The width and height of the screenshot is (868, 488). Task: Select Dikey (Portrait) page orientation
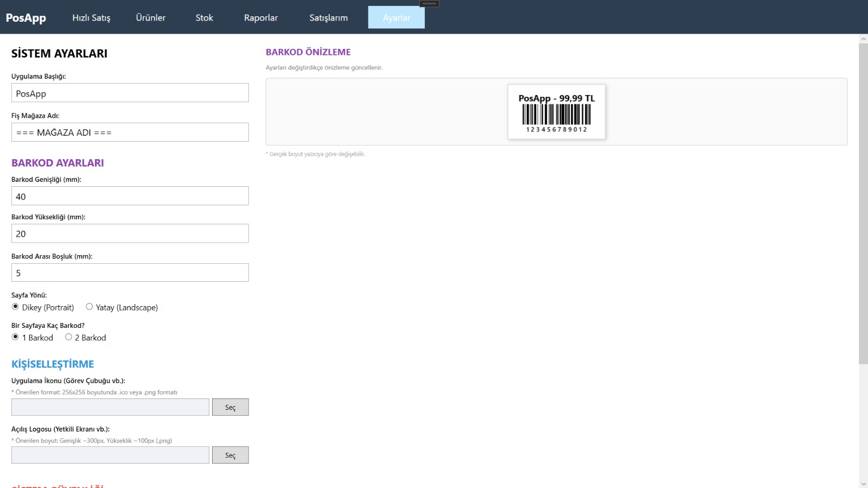coord(16,307)
